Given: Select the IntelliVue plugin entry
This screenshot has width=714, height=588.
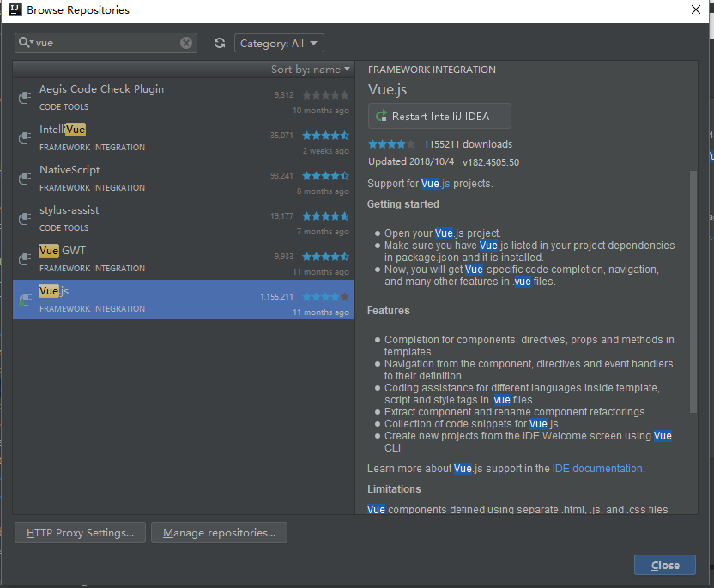Looking at the screenshot, I should (184, 138).
